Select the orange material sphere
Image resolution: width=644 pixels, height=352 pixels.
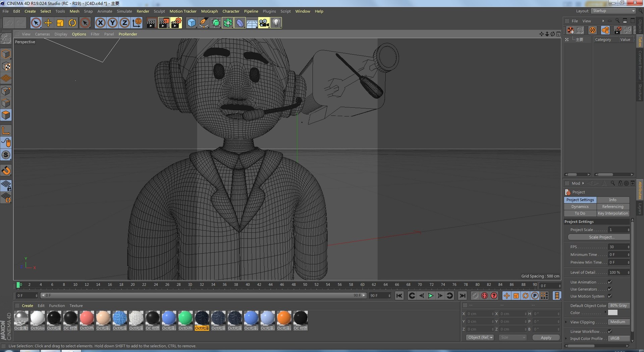(284, 318)
